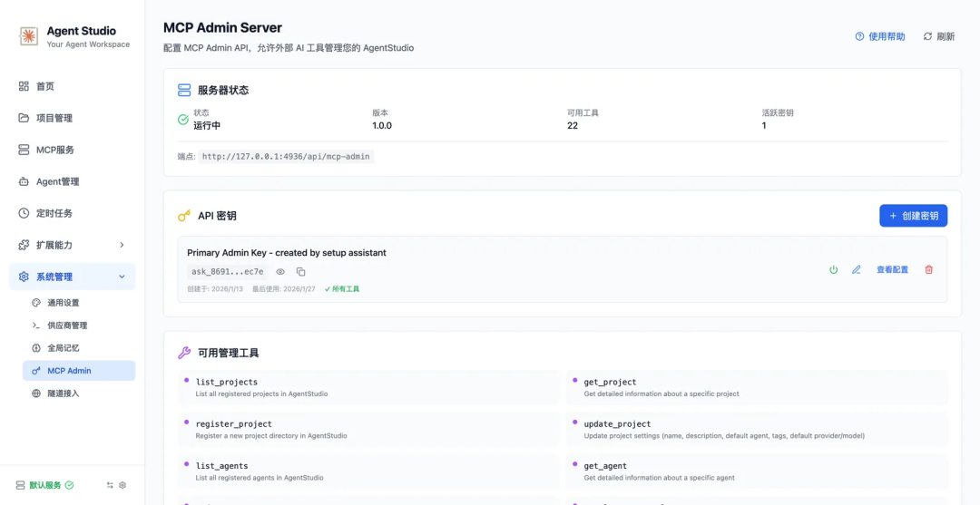Click the masked key ask_8691...ec7e
This screenshot has width=980, height=505.
coord(228,271)
